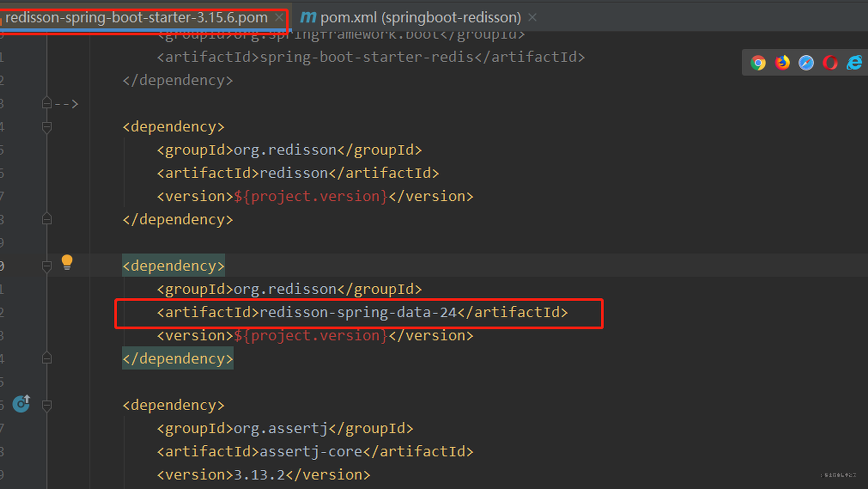This screenshot has width=868, height=489.
Task: Switch to redisson-spring-boot-starter-3.15.6.pom tab
Action: coord(136,17)
